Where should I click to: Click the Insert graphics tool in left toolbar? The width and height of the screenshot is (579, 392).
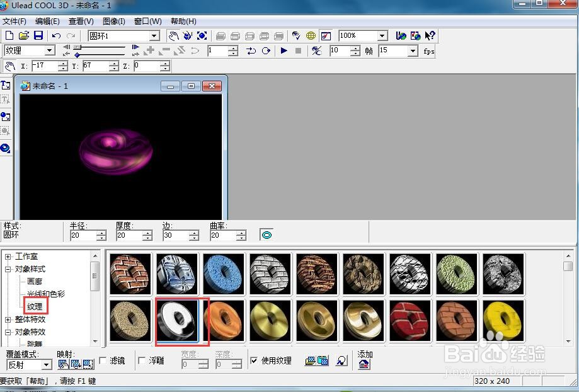[x=5, y=117]
